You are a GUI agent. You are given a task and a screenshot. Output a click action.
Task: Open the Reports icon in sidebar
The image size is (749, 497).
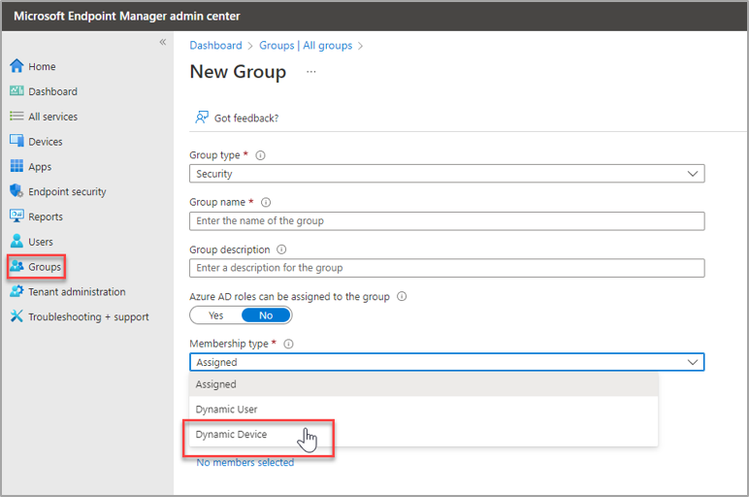tap(16, 217)
